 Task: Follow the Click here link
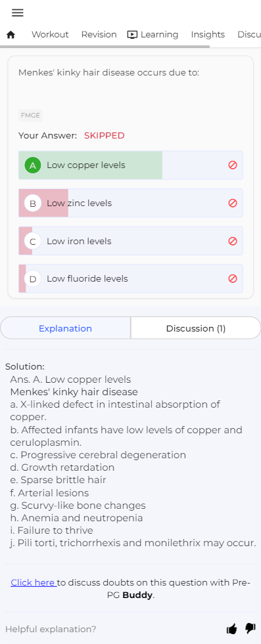click(34, 582)
